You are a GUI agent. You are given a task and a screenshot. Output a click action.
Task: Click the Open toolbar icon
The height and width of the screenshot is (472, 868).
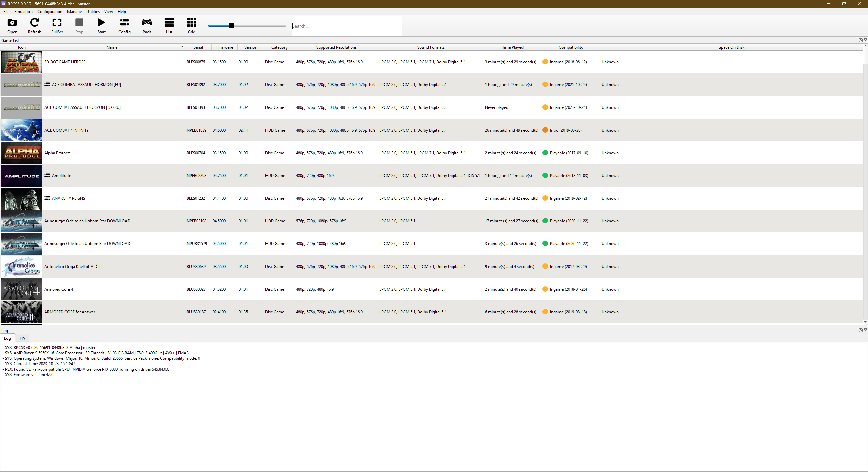[x=12, y=26]
